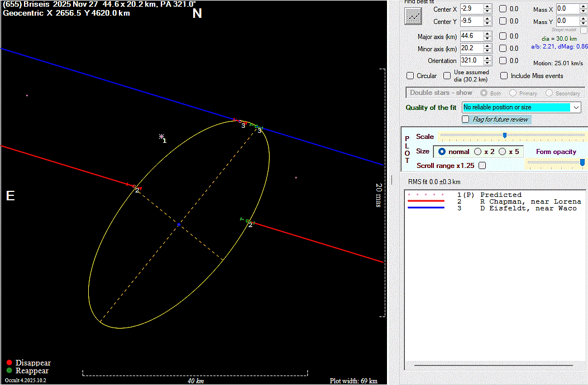Select R Chapman, near Lorena legend entry
The image size is (588, 385).
pyautogui.click(x=530, y=201)
